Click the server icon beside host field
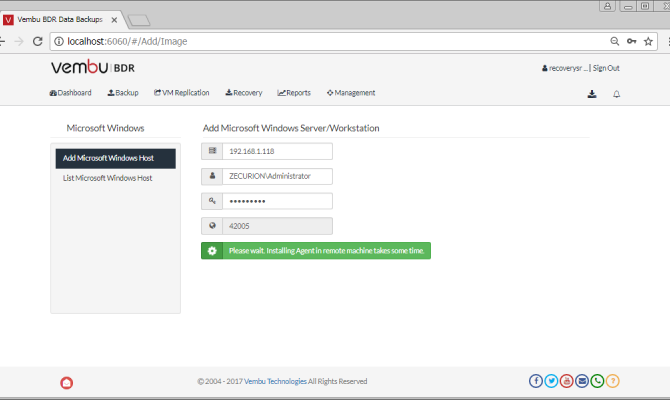 (x=212, y=151)
